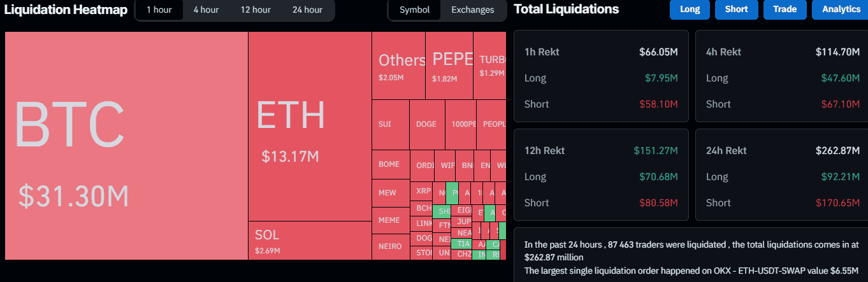This screenshot has height=282, width=868.
Task: Select the SUI heatmap tile
Action: 390,124
